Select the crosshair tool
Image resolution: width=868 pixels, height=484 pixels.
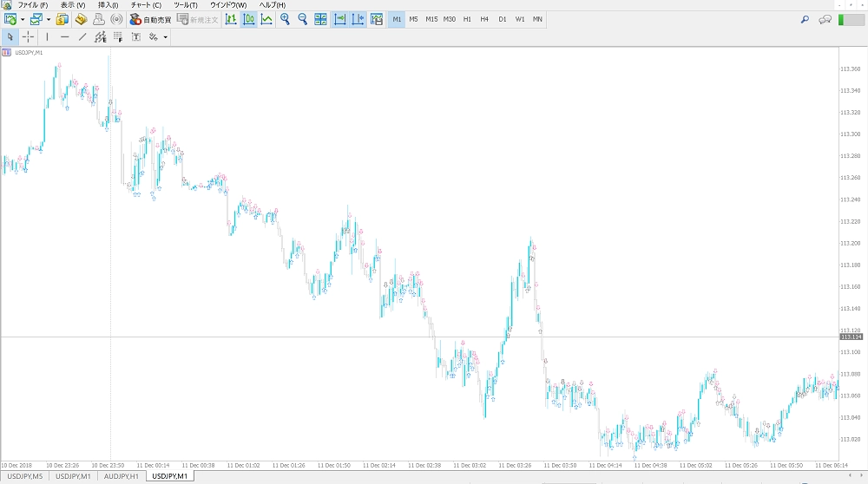tap(29, 37)
